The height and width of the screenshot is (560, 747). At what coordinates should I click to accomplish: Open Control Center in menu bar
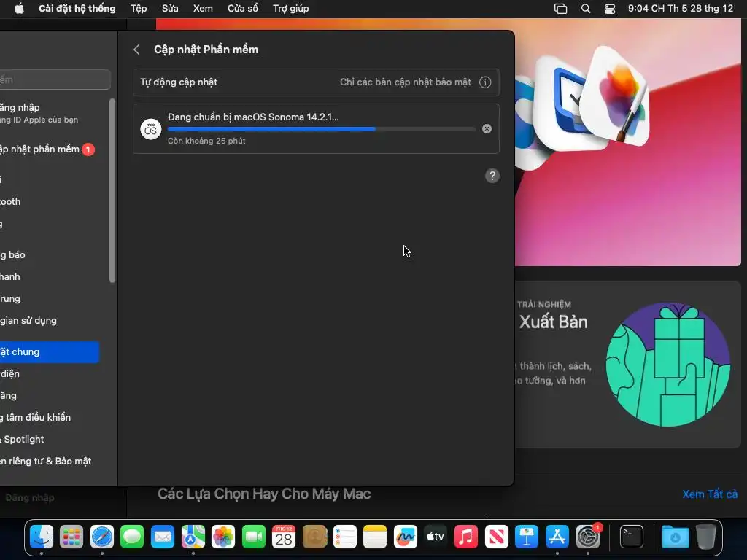610,9
